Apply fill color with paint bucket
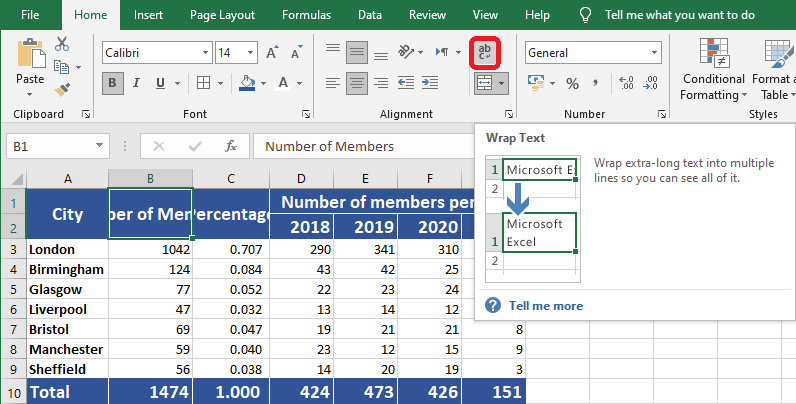 [x=247, y=83]
